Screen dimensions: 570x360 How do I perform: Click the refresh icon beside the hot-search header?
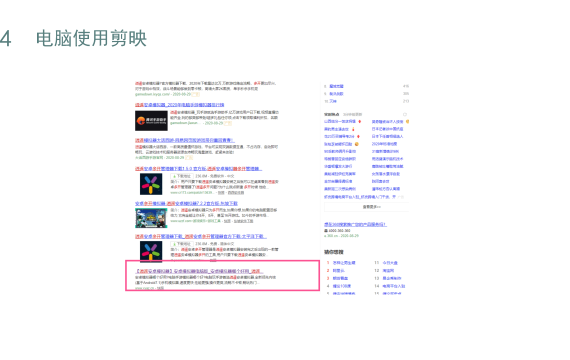(405, 114)
